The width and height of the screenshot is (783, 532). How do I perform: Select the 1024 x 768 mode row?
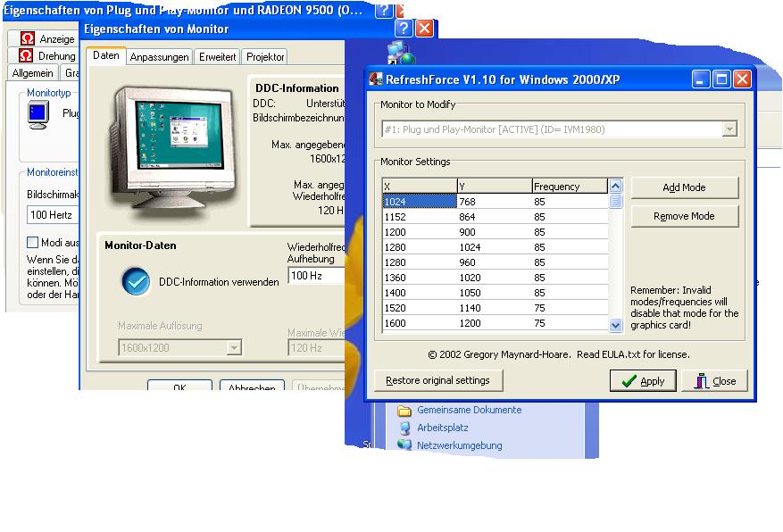tap(495, 202)
